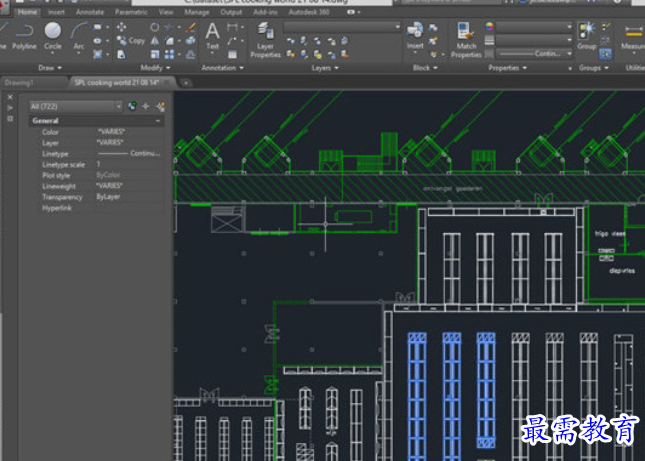Activate Match Properties tool
The height and width of the screenshot is (461, 645).
pos(466,40)
